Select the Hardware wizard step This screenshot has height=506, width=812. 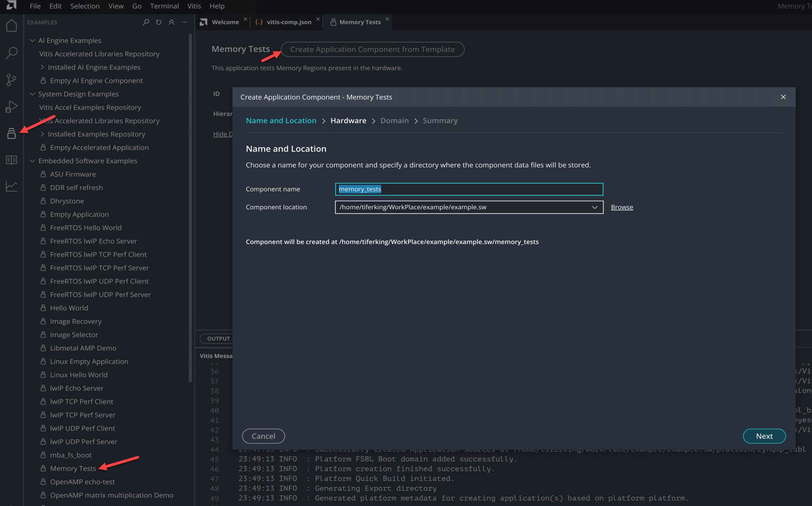click(348, 120)
